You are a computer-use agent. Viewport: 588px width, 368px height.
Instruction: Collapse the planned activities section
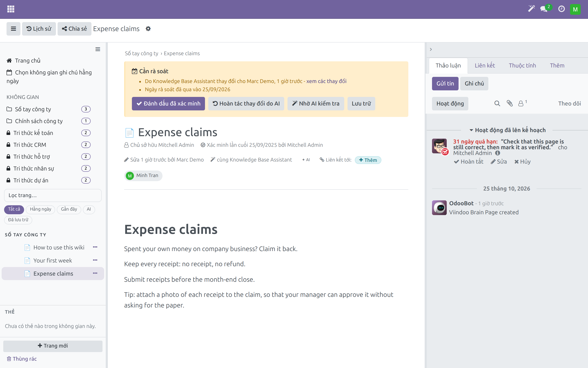point(508,130)
